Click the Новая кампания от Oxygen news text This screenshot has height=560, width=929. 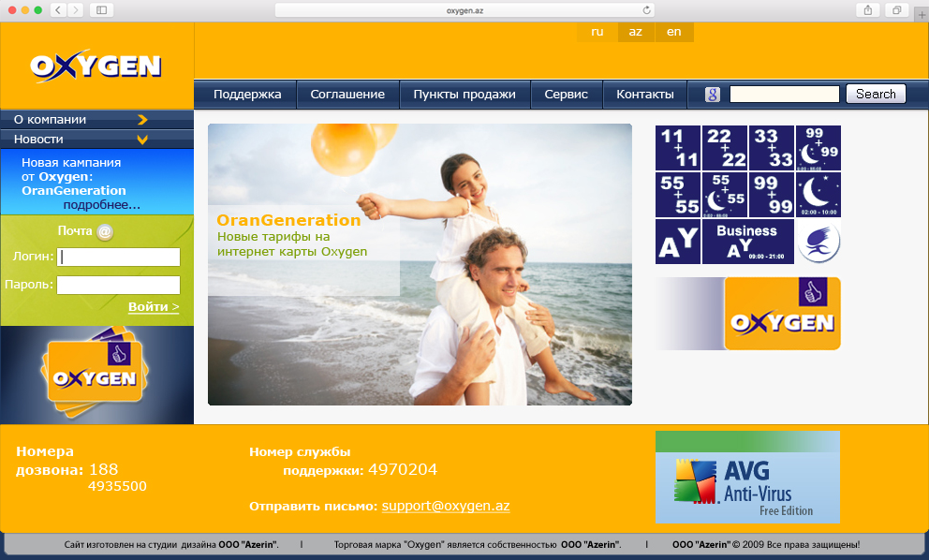(x=74, y=177)
